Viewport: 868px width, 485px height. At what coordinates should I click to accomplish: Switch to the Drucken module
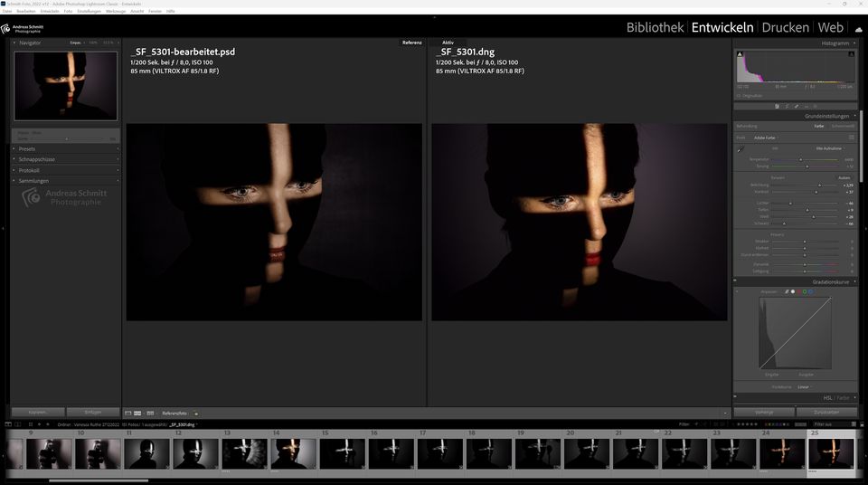coord(785,27)
